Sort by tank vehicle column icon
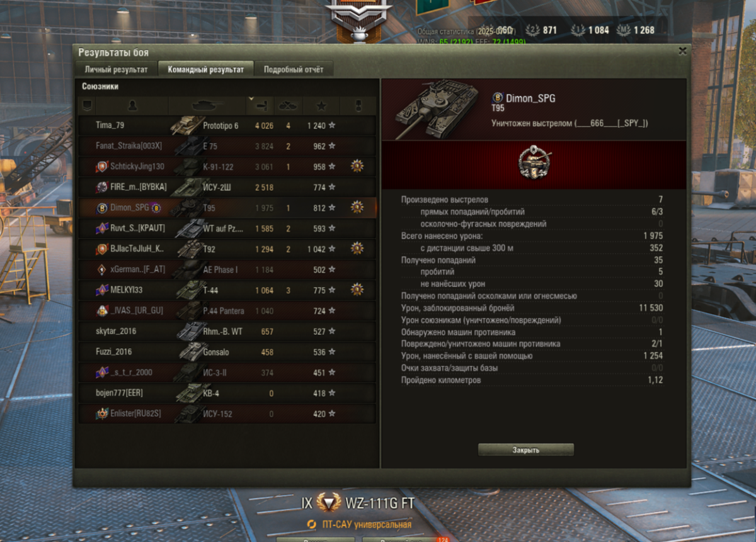 (x=207, y=106)
